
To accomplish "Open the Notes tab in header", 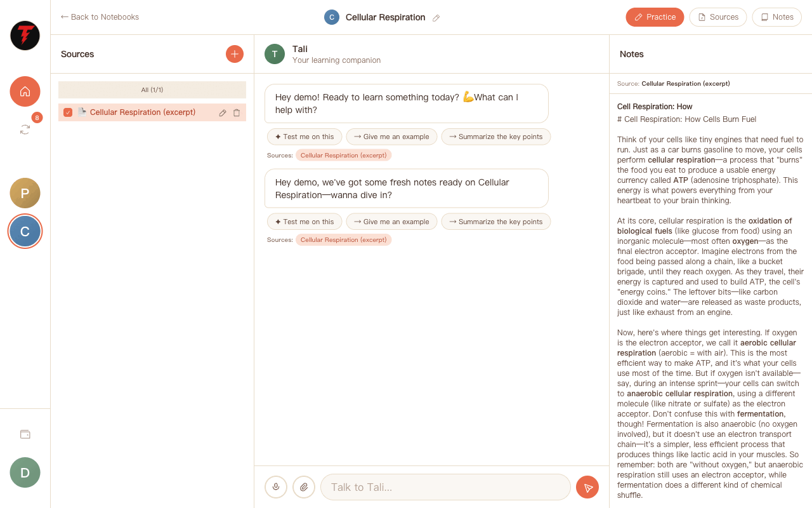I will click(777, 17).
